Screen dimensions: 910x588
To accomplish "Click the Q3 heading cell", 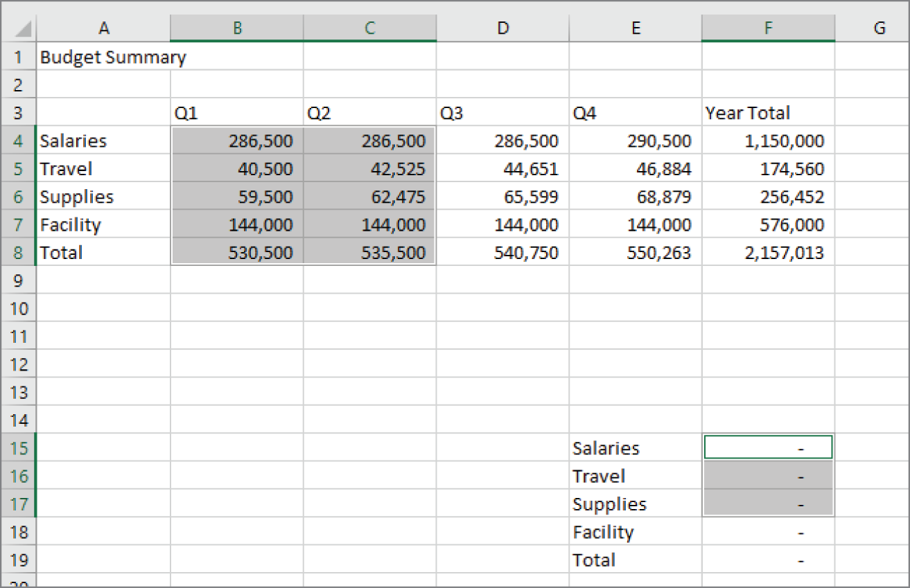I will 503,113.
